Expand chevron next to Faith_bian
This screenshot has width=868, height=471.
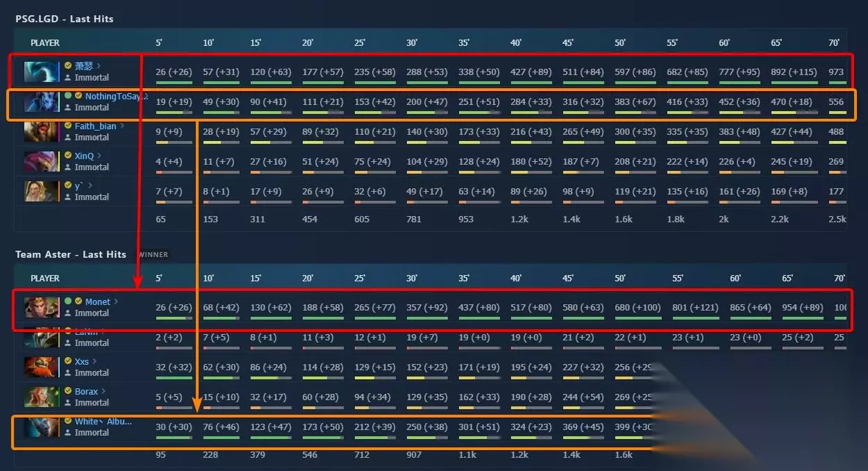[x=122, y=126]
